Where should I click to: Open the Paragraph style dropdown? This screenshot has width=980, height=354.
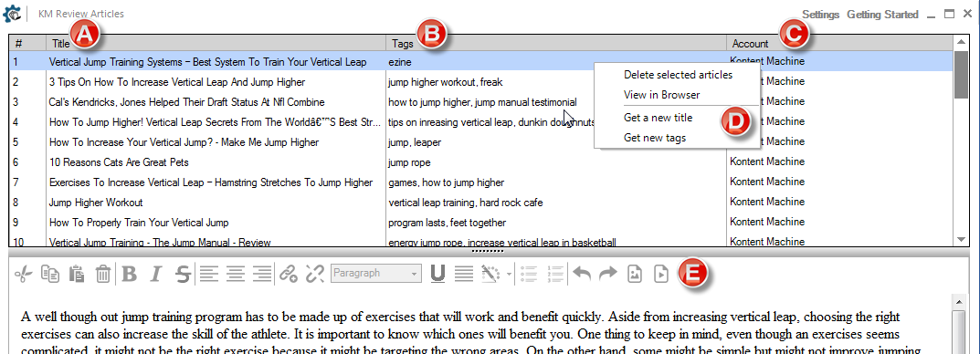(376, 274)
